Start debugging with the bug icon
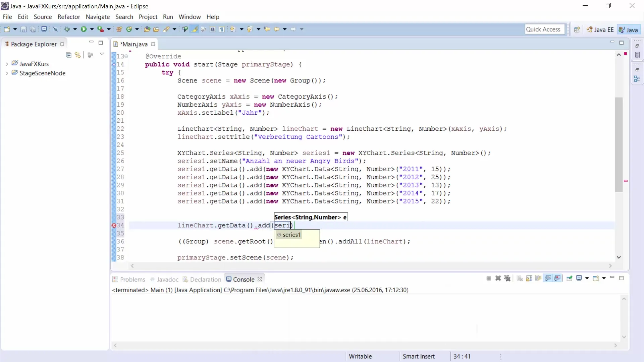 pyautogui.click(x=67, y=29)
